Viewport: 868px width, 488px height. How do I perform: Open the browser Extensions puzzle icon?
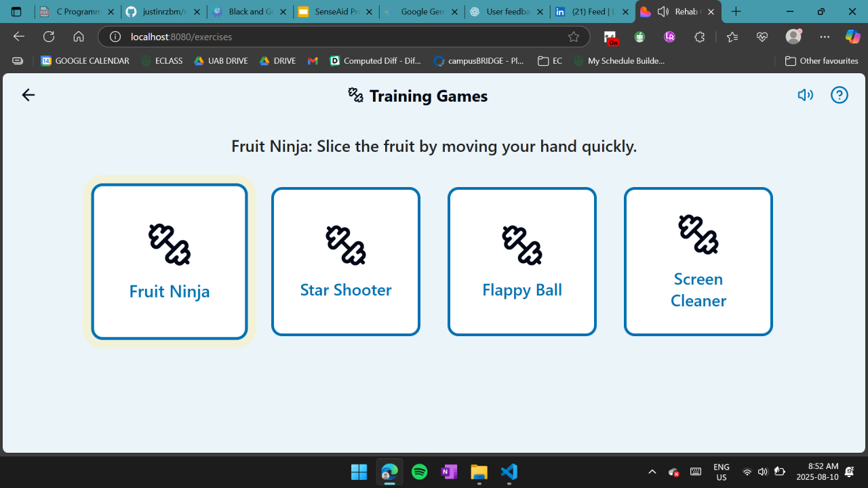(700, 37)
